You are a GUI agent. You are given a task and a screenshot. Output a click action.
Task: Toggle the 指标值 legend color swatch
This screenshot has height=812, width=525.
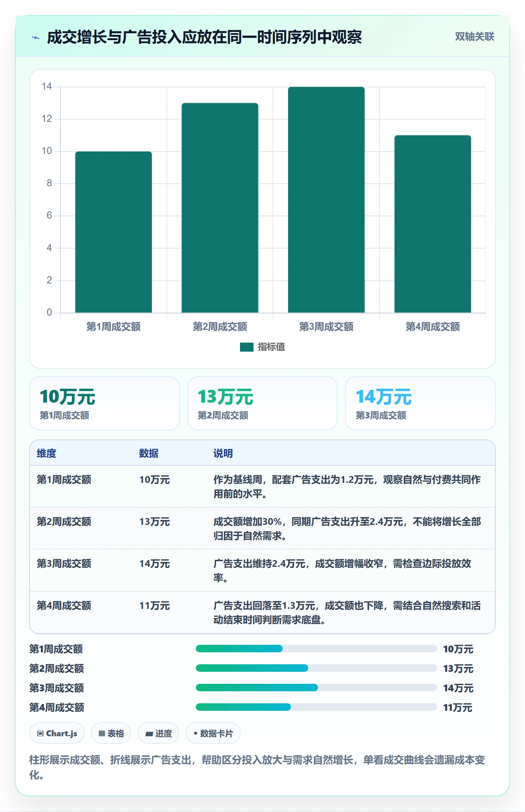pos(246,347)
